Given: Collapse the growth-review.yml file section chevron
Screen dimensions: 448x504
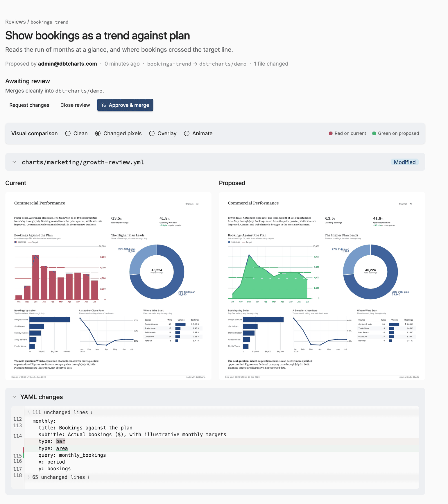Looking at the screenshot, I should [14, 162].
